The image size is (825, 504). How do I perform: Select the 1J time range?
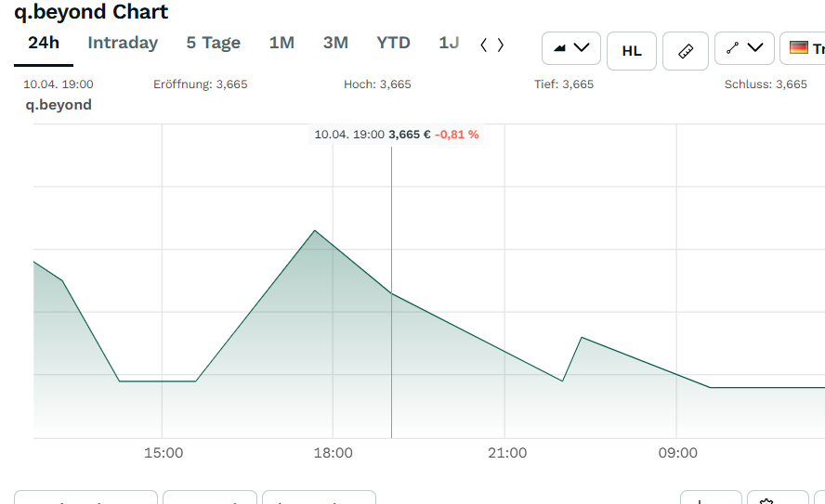(449, 43)
